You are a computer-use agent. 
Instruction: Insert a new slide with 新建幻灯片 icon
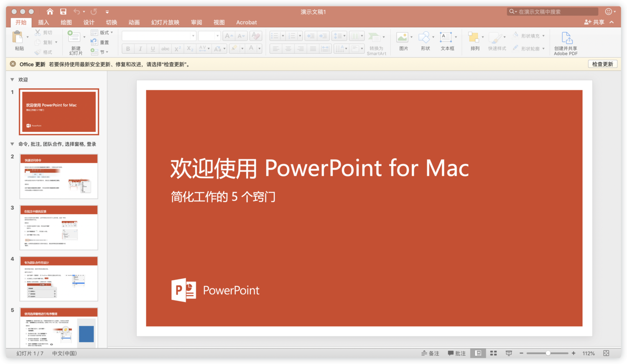pyautogui.click(x=74, y=36)
